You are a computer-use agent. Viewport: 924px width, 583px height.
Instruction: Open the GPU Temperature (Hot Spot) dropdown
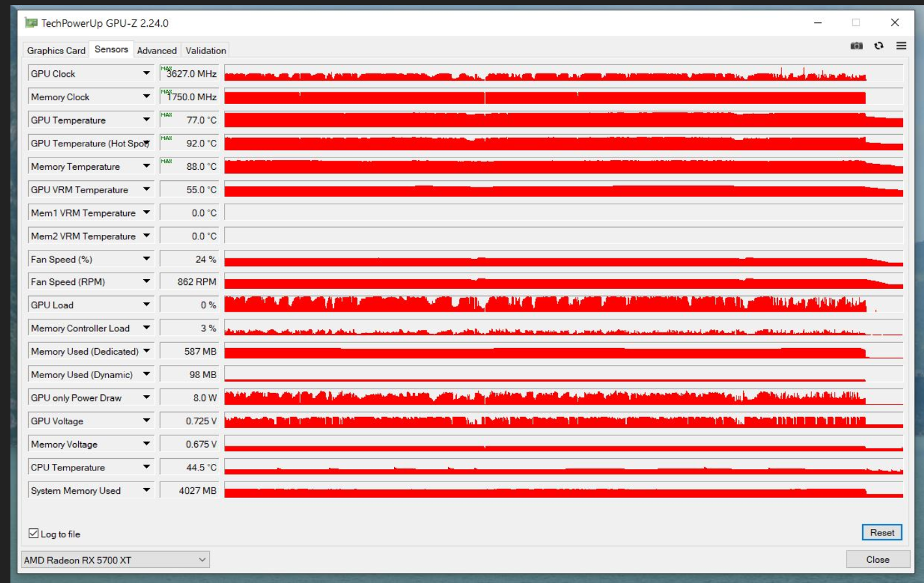[147, 143]
